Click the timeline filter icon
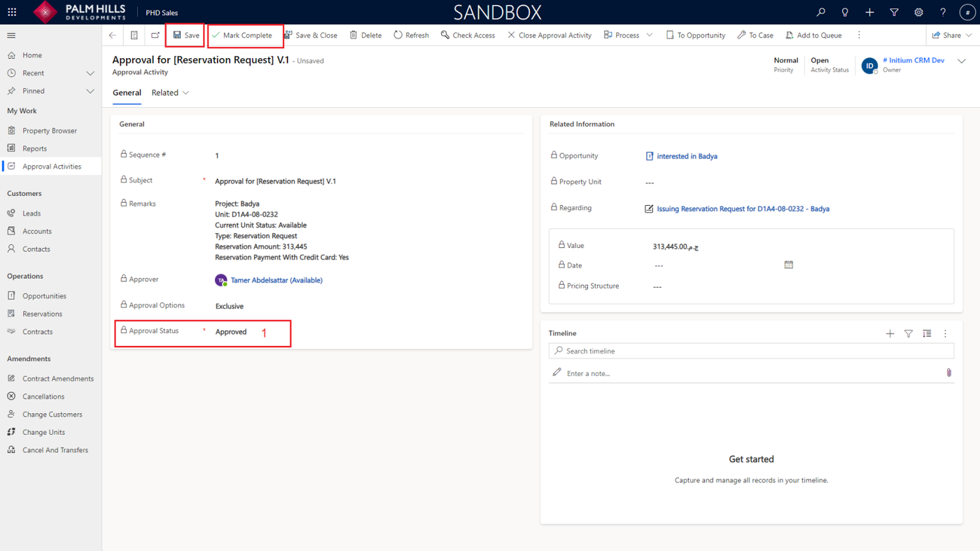 (x=908, y=334)
